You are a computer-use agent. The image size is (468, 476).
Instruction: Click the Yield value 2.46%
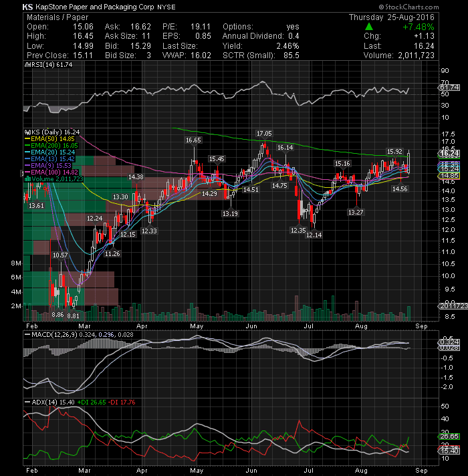coord(287,46)
